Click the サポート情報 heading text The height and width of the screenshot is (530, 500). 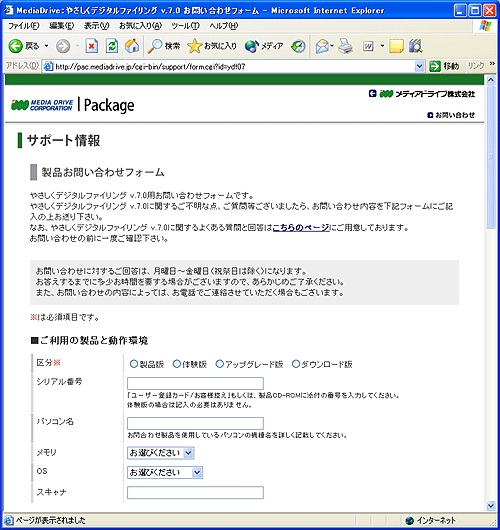(64, 140)
